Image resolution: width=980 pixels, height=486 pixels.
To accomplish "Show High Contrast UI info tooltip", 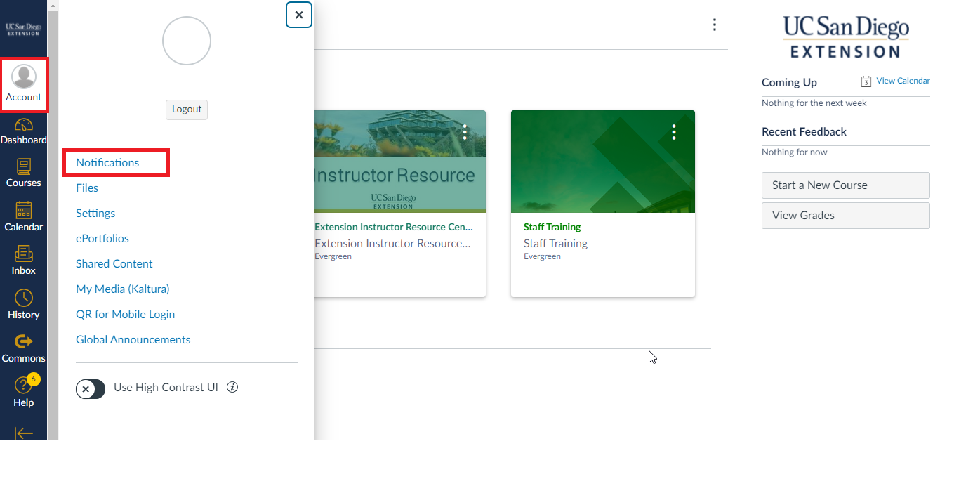I will [232, 387].
